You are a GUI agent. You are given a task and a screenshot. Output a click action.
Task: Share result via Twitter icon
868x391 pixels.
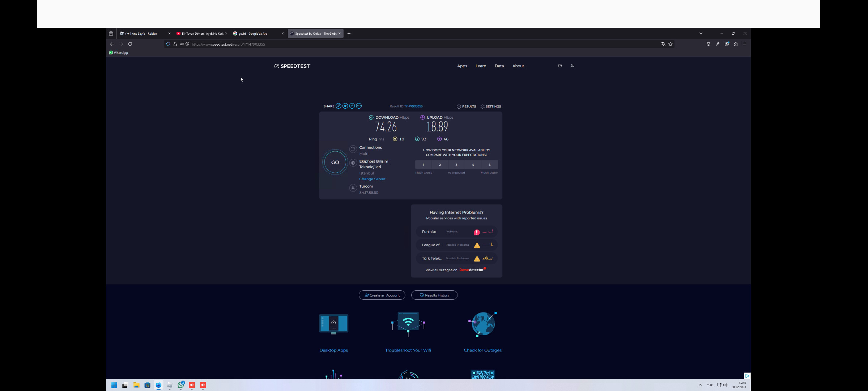point(345,106)
